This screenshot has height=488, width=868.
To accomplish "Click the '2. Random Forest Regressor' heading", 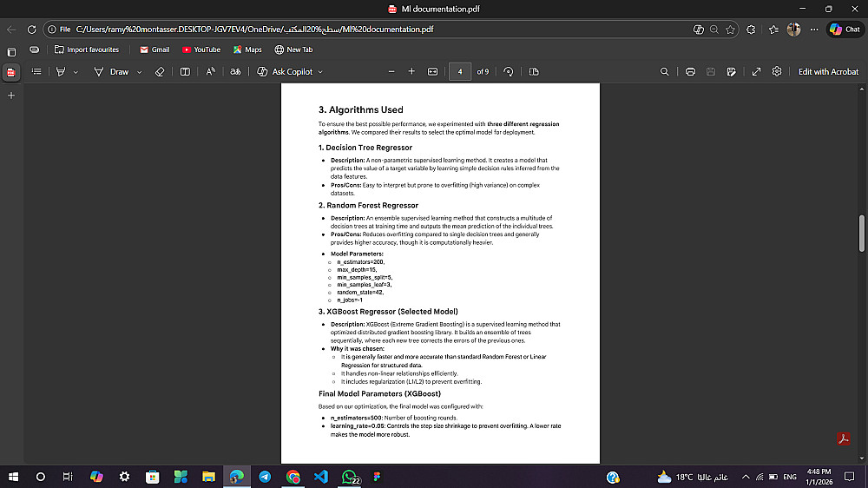I will (x=368, y=205).
